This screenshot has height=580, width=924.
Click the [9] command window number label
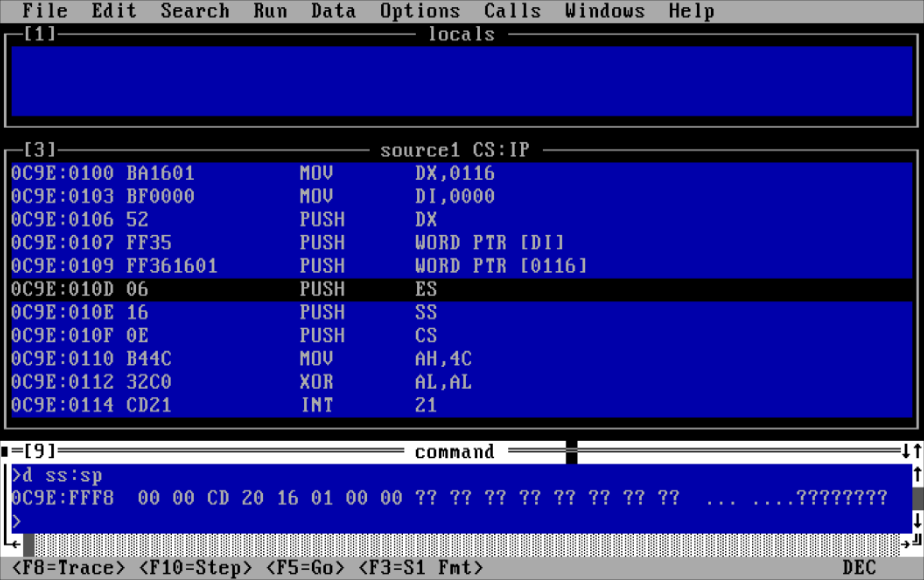[40, 451]
